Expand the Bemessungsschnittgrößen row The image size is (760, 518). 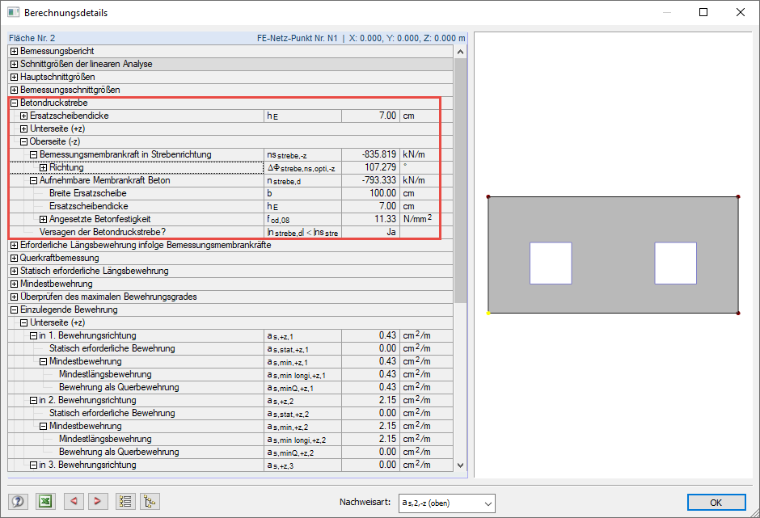(x=14, y=90)
